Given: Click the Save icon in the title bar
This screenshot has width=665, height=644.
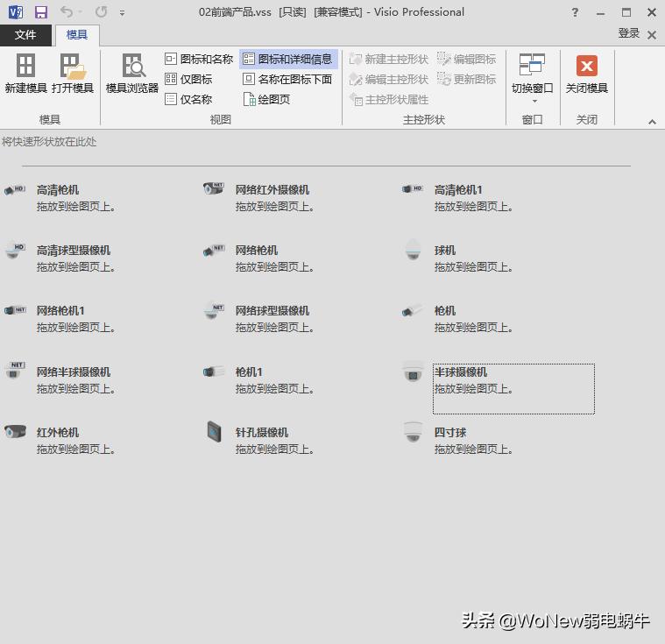Looking at the screenshot, I should click(x=40, y=12).
